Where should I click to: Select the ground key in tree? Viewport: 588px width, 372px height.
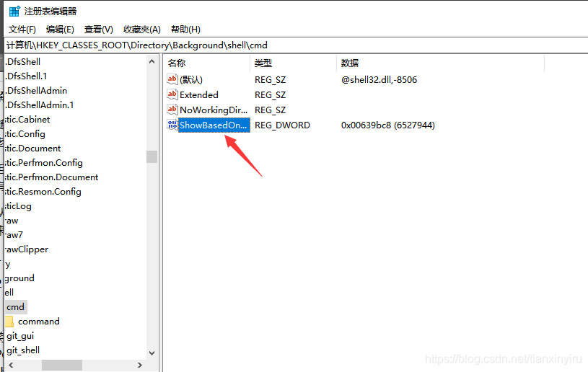point(19,278)
